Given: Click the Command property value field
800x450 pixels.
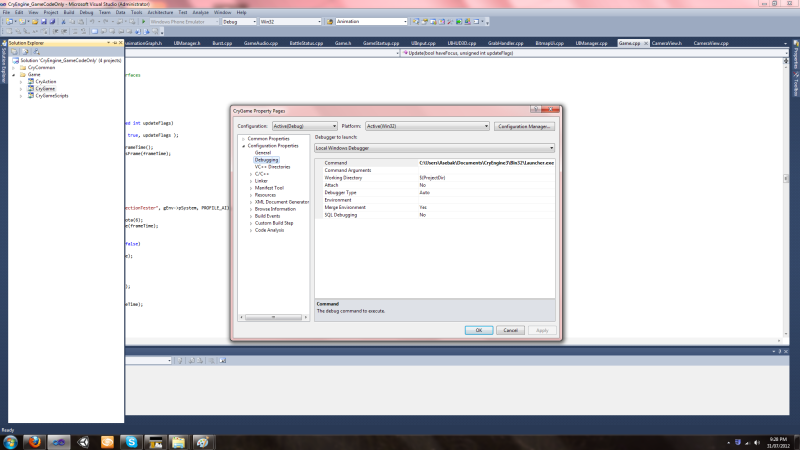Looking at the screenshot, I should point(486,163).
